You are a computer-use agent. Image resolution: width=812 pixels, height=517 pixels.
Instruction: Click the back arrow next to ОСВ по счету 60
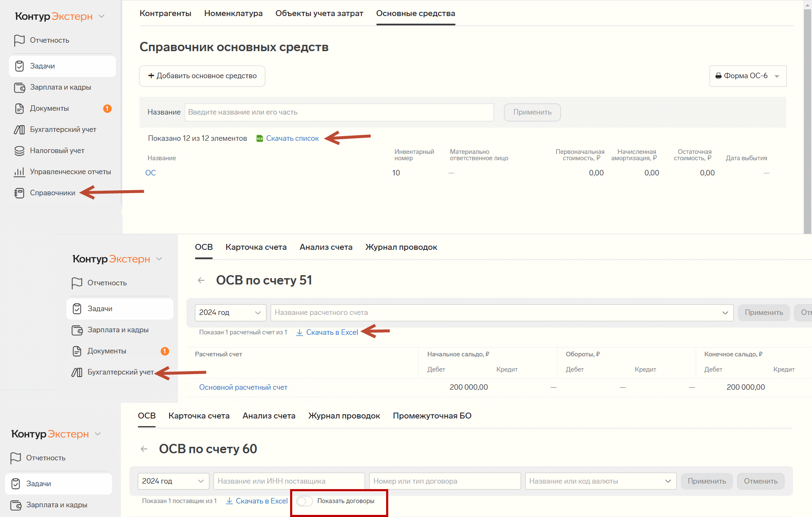coord(144,449)
